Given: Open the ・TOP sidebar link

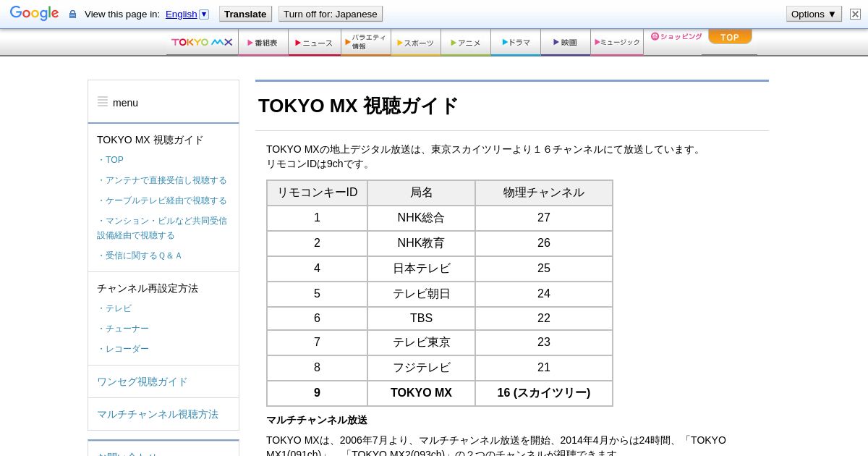Looking at the screenshot, I should tap(110, 160).
